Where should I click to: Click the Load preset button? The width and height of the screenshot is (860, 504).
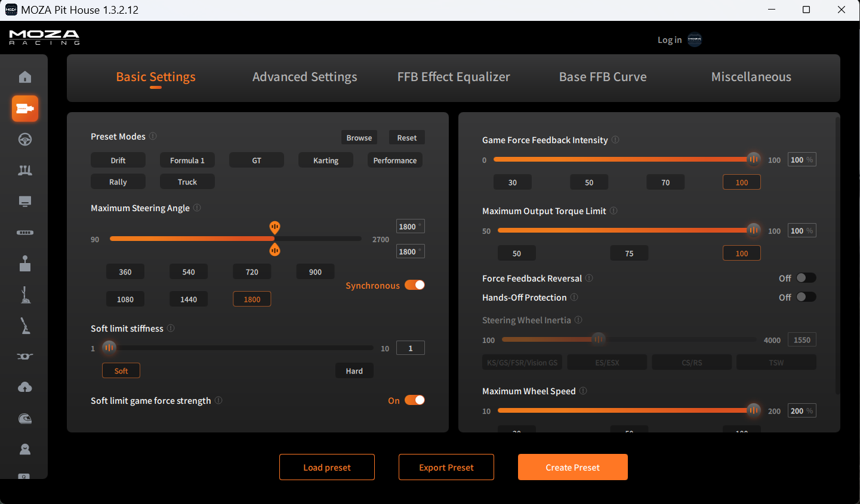pyautogui.click(x=327, y=467)
